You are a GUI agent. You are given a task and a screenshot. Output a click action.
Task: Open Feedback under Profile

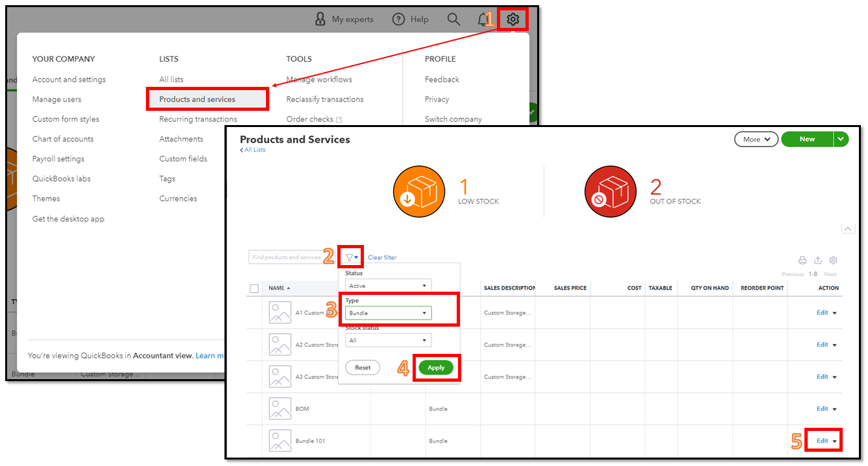click(x=442, y=79)
